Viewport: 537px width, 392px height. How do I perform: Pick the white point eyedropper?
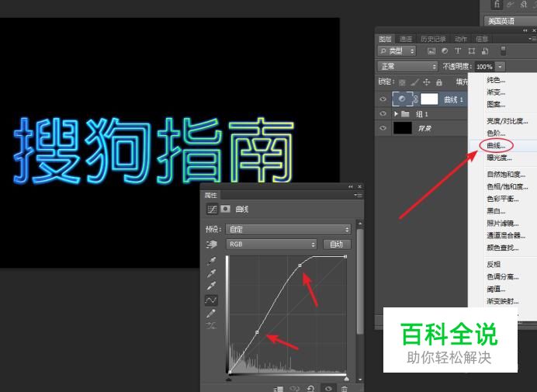pyautogui.click(x=211, y=286)
